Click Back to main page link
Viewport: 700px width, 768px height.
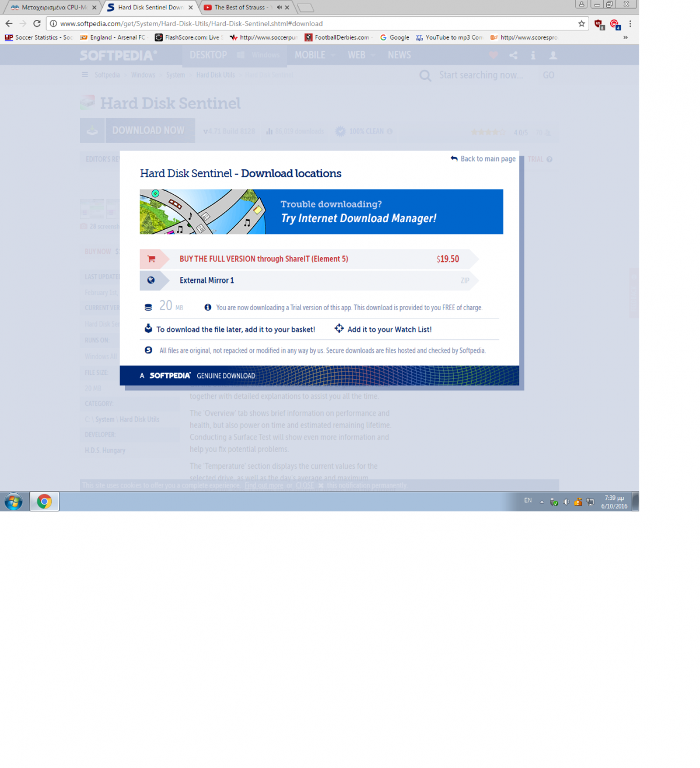click(483, 159)
